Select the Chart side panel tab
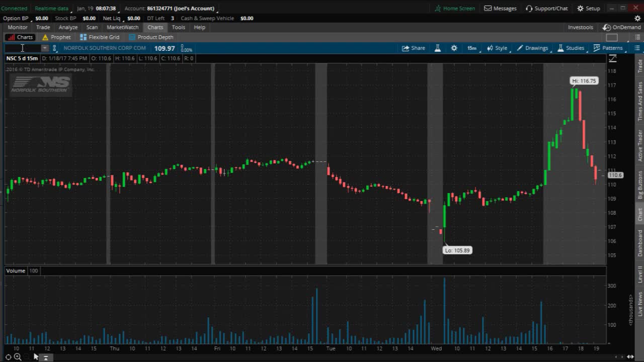This screenshot has height=362, width=644. pyautogui.click(x=640, y=215)
